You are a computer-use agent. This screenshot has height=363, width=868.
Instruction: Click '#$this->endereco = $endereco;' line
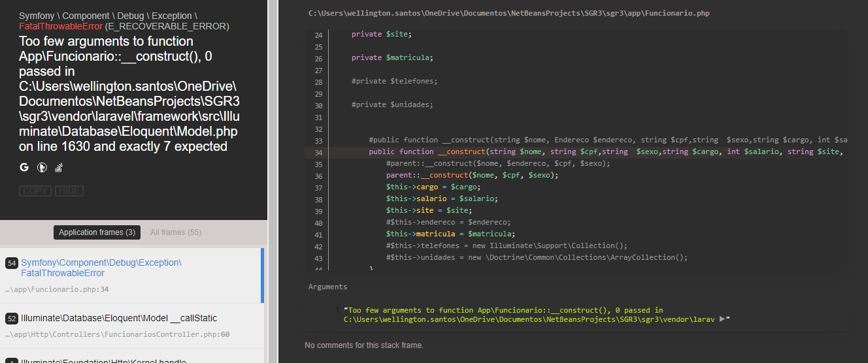tap(448, 223)
